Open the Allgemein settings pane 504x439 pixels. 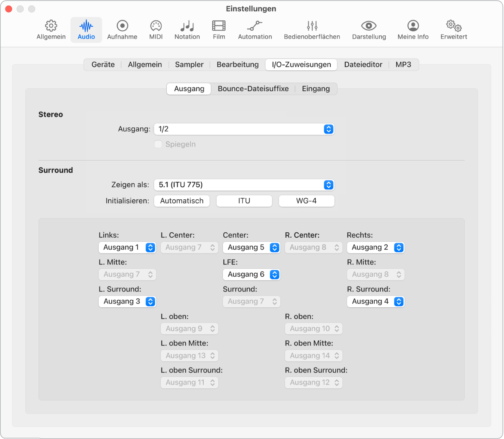(51, 30)
